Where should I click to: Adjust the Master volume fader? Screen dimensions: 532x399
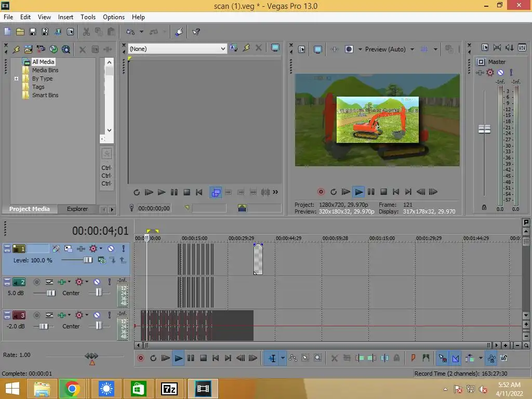click(x=484, y=129)
